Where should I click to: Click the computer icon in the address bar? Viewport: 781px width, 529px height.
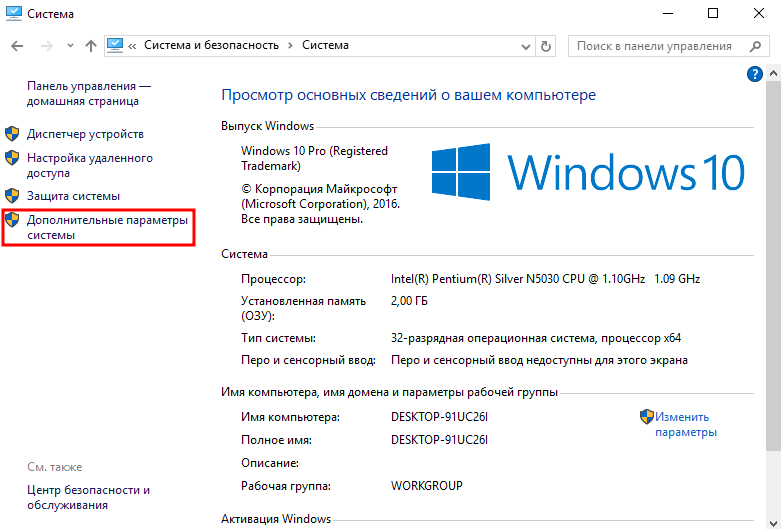click(115, 46)
